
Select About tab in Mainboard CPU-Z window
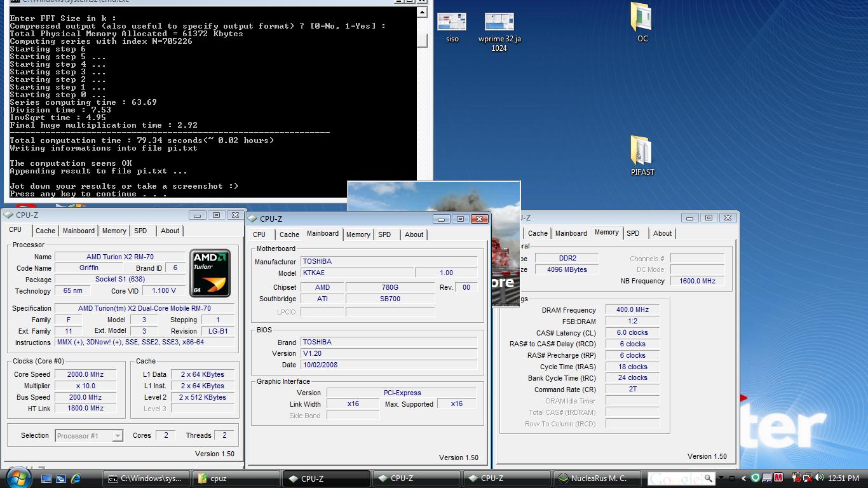coord(414,234)
